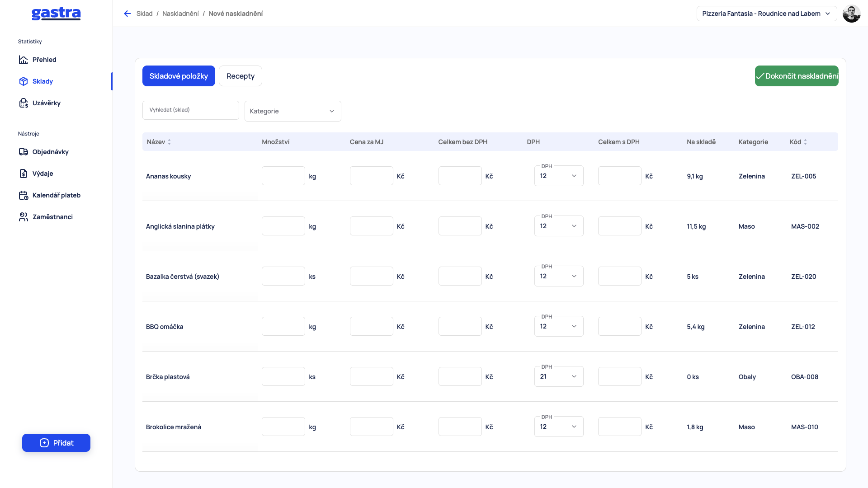Sort table by Kód column arrows
Viewport: 868px width, 488px height.
click(805, 142)
